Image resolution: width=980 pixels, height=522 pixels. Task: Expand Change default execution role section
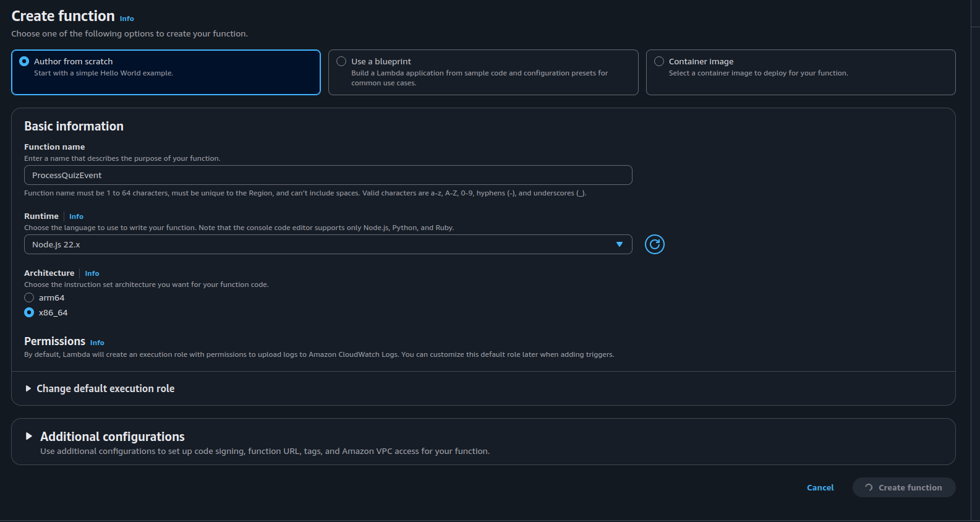click(105, 388)
